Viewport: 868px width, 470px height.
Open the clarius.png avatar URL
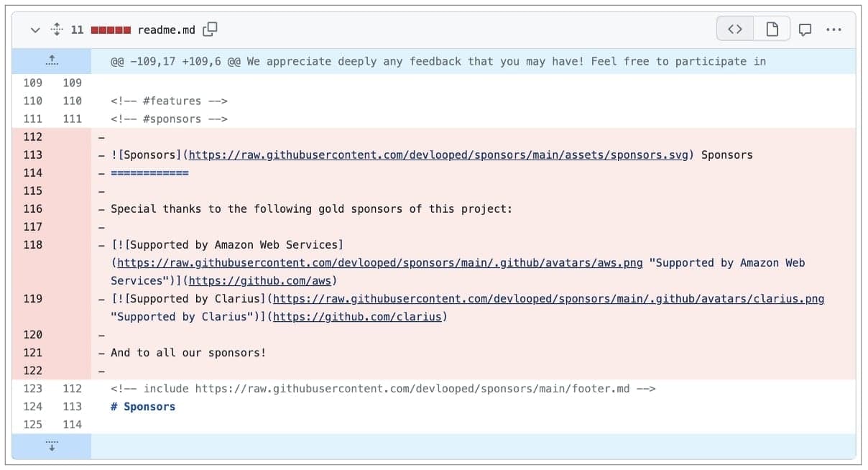pyautogui.click(x=548, y=299)
